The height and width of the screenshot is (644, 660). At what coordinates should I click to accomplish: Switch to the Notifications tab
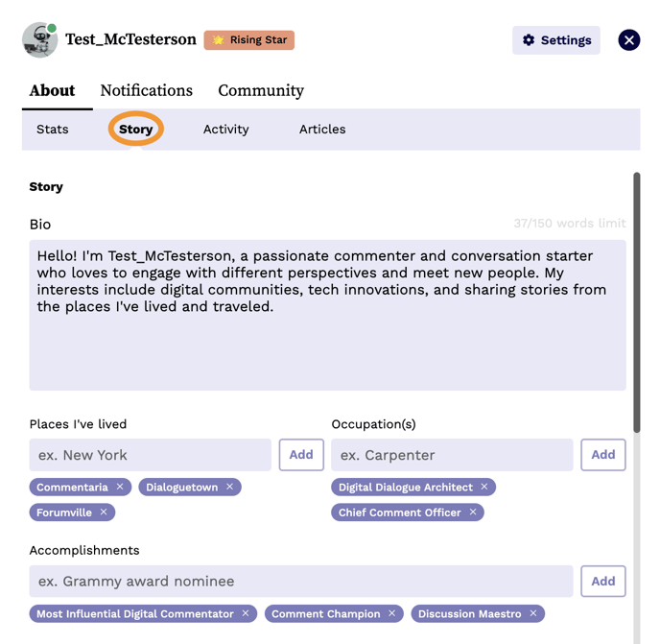point(146,91)
